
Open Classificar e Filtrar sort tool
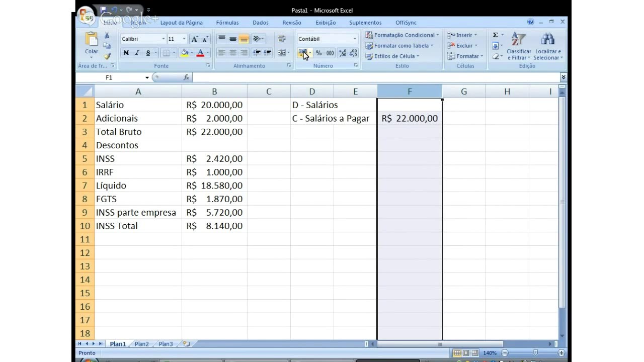(x=519, y=46)
